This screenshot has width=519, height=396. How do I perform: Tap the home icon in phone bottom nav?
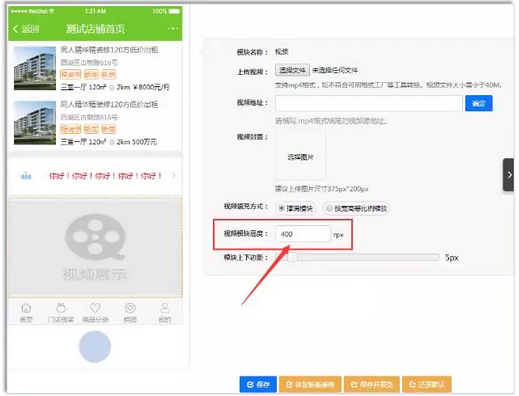26,308
